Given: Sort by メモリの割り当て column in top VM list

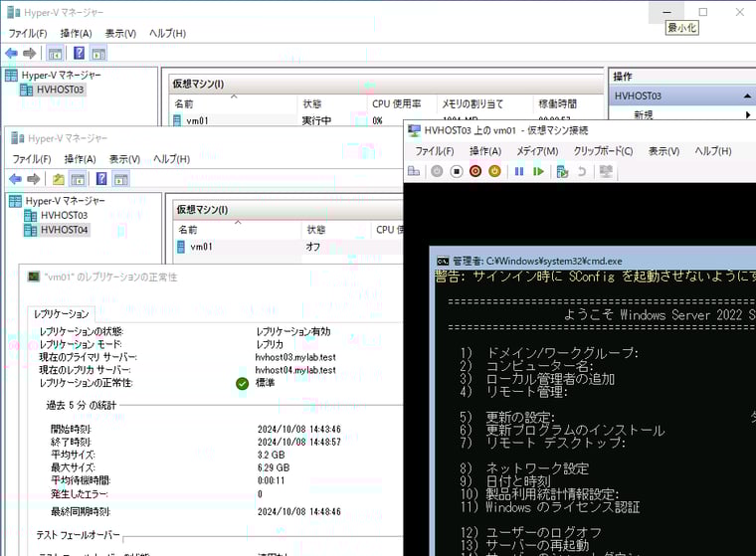Looking at the screenshot, I should click(485, 103).
